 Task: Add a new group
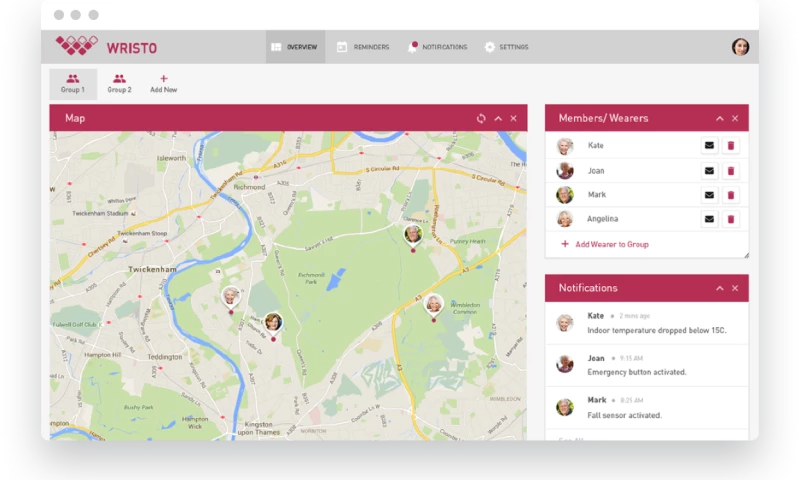click(164, 84)
